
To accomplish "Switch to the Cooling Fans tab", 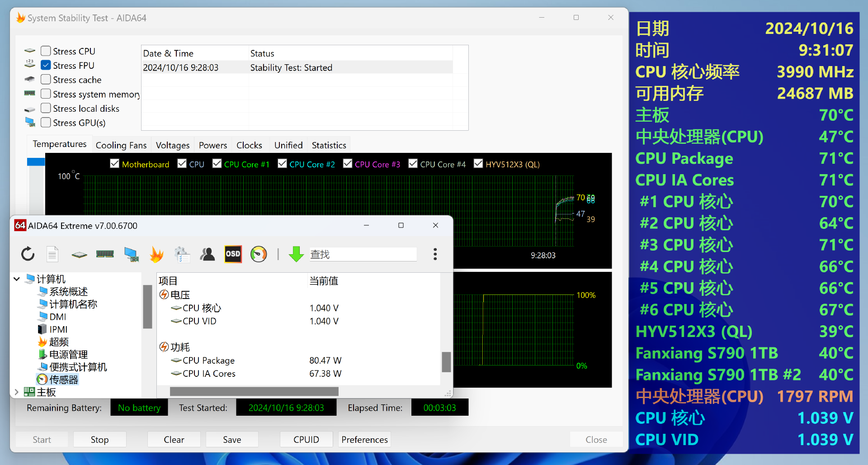I will tap(121, 145).
